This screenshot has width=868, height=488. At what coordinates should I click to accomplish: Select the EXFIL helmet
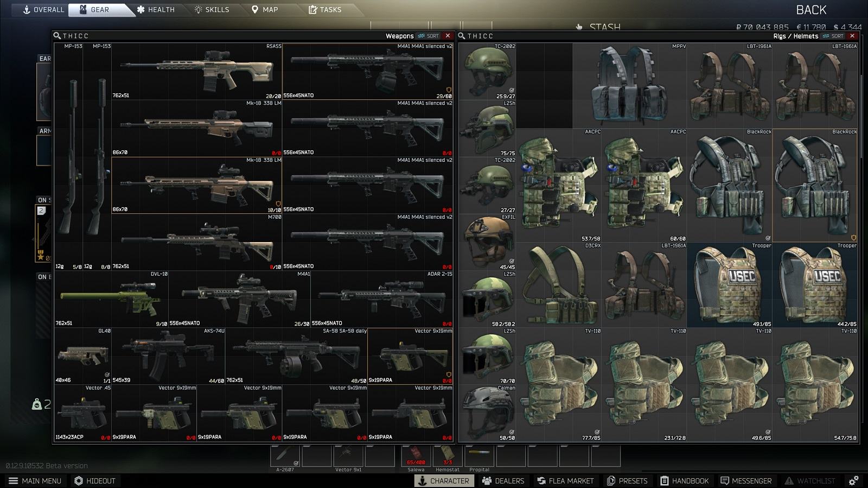click(488, 243)
